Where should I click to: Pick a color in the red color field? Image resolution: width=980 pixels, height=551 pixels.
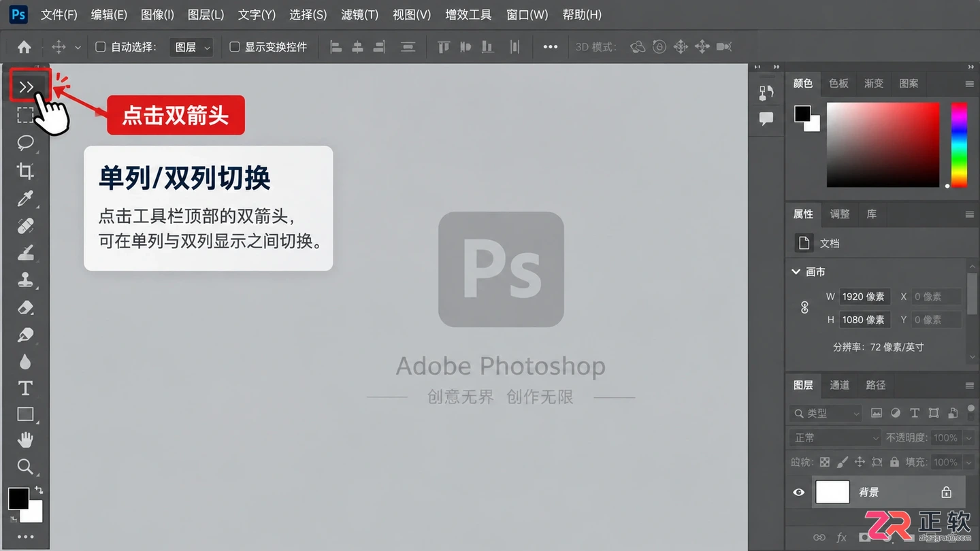(883, 144)
